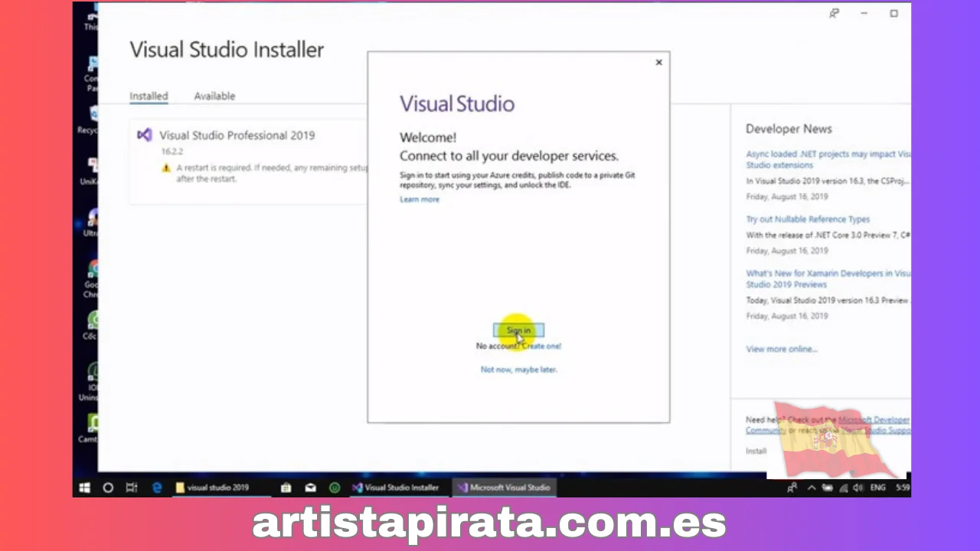Open Task View from the taskbar

(x=131, y=487)
